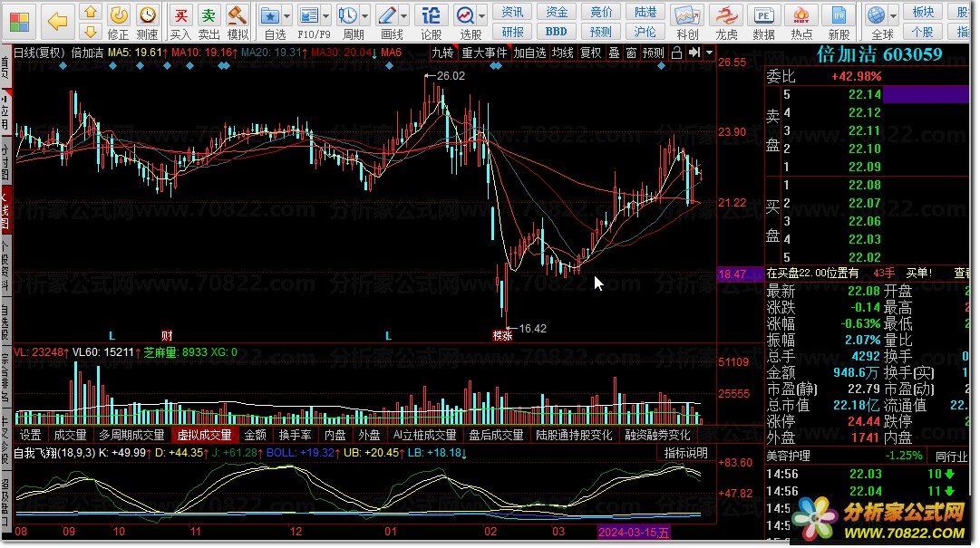Switch to 融资融券变化 tab
This screenshot has height=548, width=980.
tap(657, 435)
